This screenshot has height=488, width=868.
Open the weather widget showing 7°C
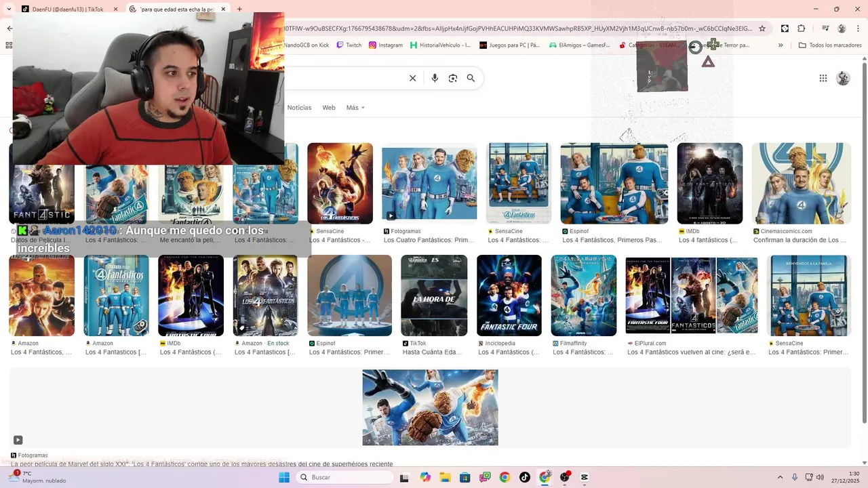tap(37, 477)
